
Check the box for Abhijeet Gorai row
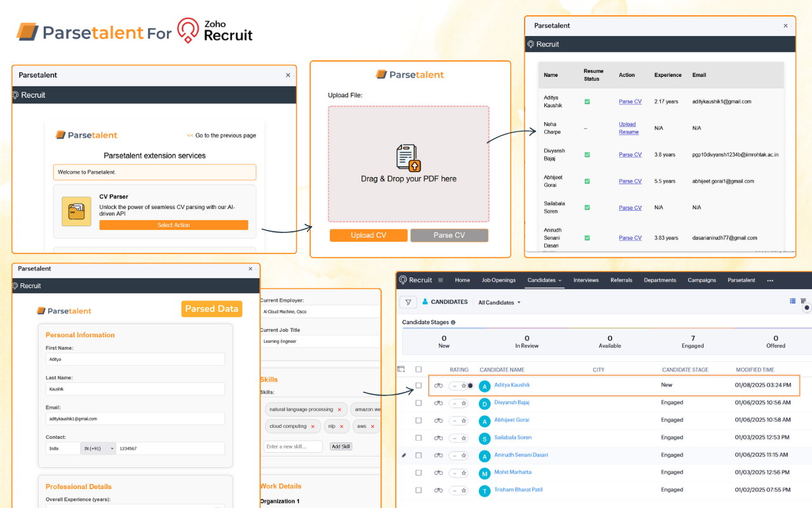coord(418,420)
